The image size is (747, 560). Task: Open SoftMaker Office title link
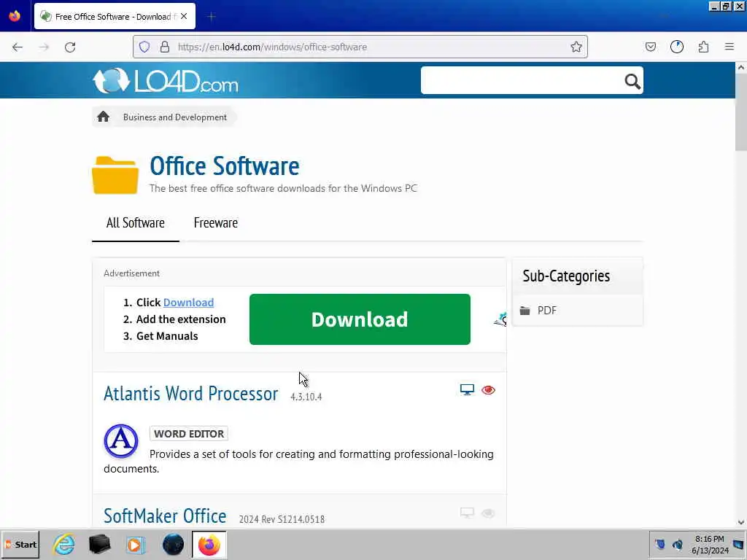pos(165,516)
